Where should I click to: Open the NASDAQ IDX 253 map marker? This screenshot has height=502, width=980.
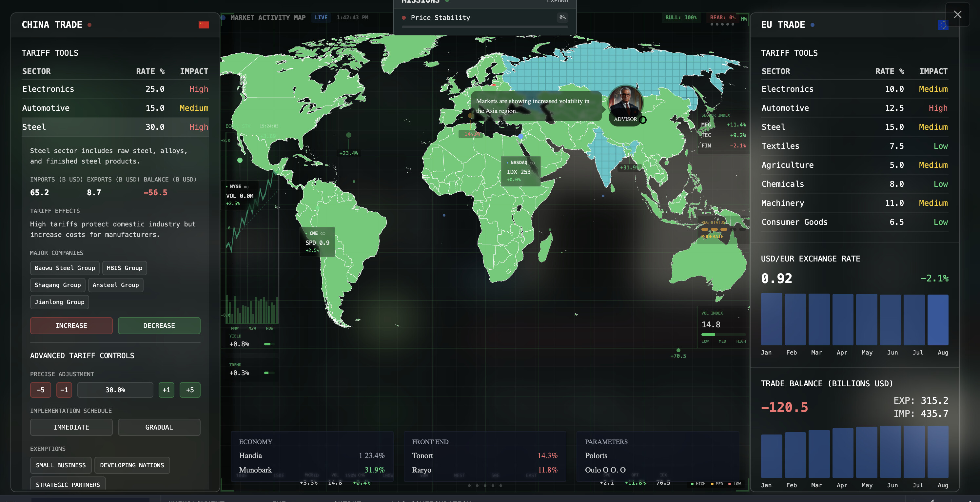[x=520, y=171]
